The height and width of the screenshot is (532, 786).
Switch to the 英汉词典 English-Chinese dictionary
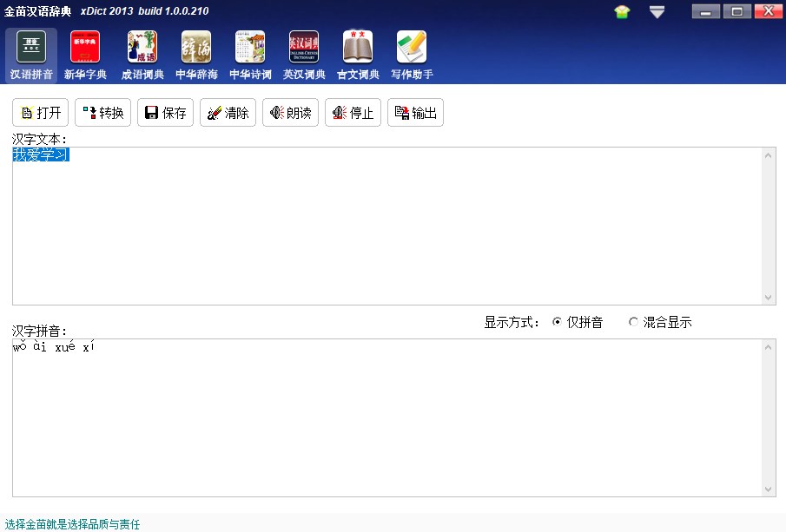(304, 55)
